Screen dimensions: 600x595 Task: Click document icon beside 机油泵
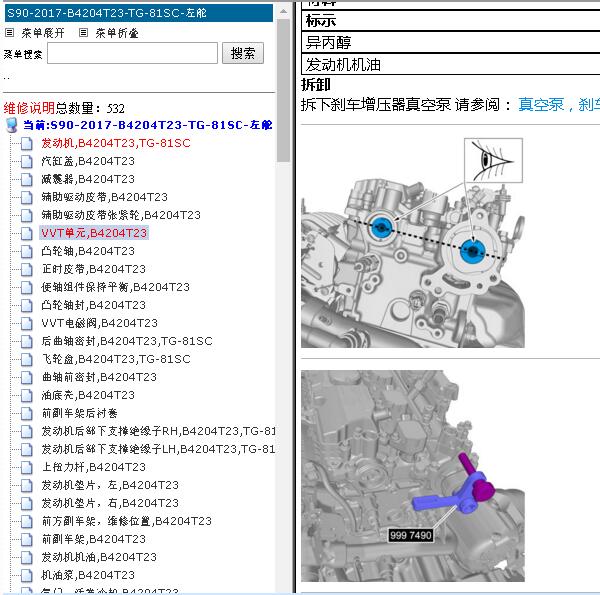click(x=26, y=575)
